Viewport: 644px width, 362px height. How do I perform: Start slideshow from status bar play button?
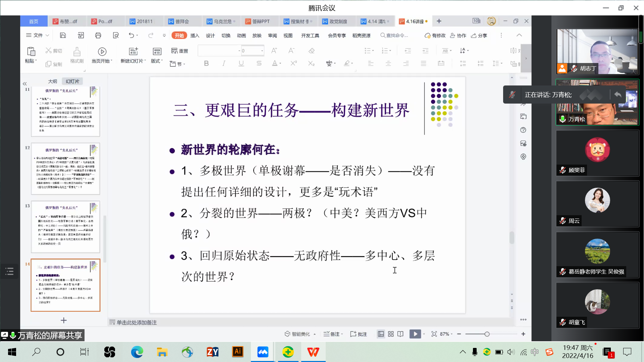click(x=415, y=334)
